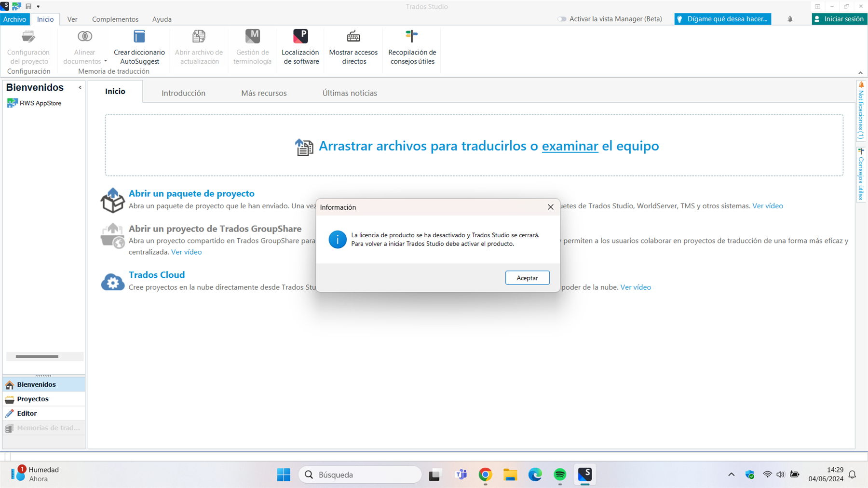868x488 pixels.
Task: Click the Memorias de traducción view button
Action: click(44, 428)
